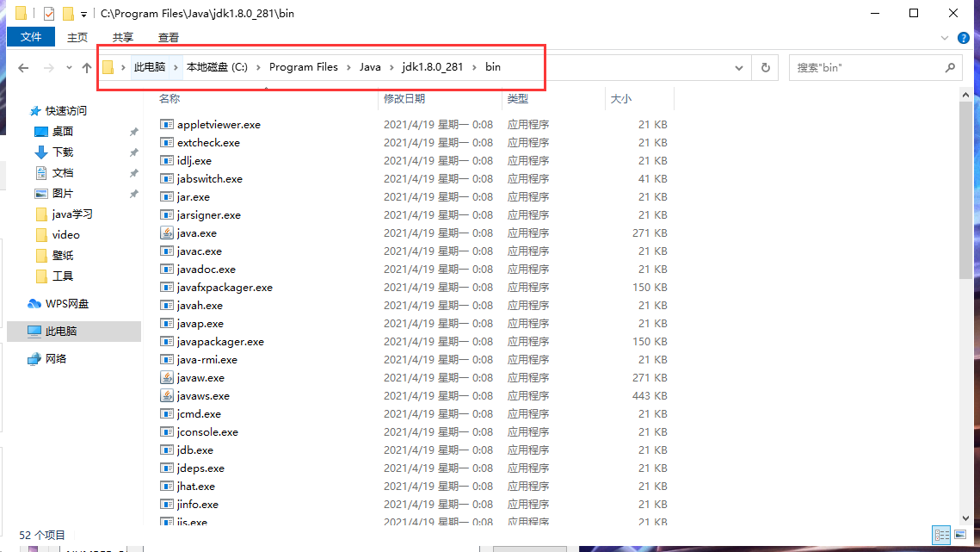Click the scrollbar down arrow
This screenshot has height=552, width=980.
point(965,518)
